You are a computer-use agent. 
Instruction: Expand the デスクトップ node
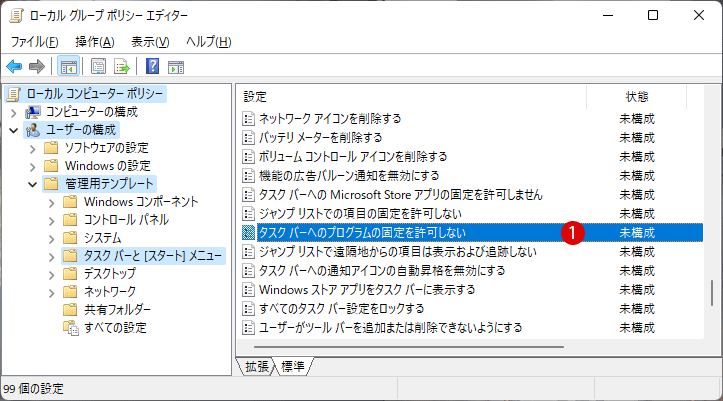pos(52,275)
